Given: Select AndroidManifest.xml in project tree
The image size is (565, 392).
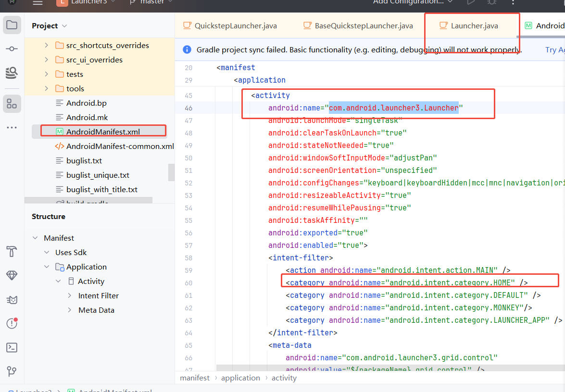Looking at the screenshot, I should tap(103, 132).
